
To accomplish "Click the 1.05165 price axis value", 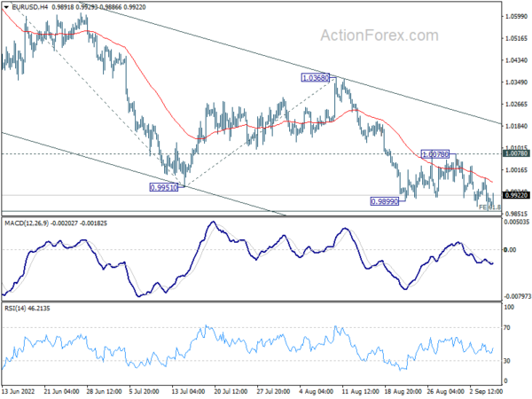I will 516,38.
